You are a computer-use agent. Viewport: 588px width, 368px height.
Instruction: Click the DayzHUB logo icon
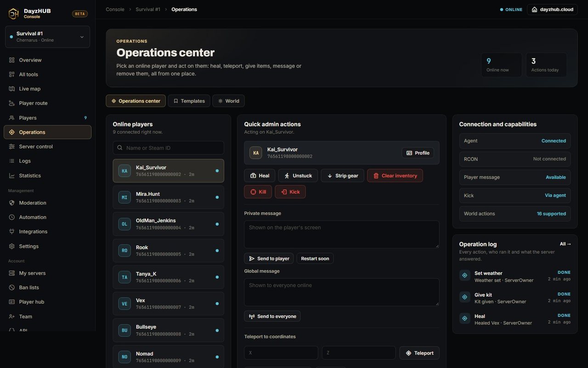click(x=14, y=14)
